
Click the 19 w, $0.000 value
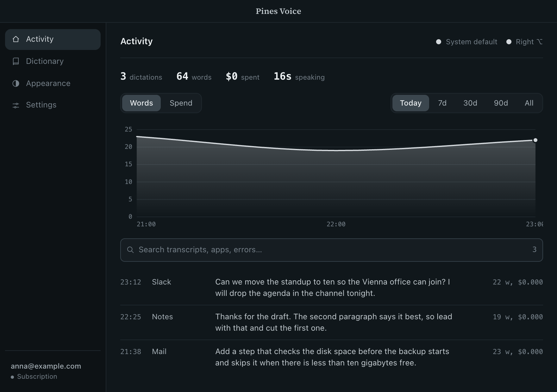point(518,317)
